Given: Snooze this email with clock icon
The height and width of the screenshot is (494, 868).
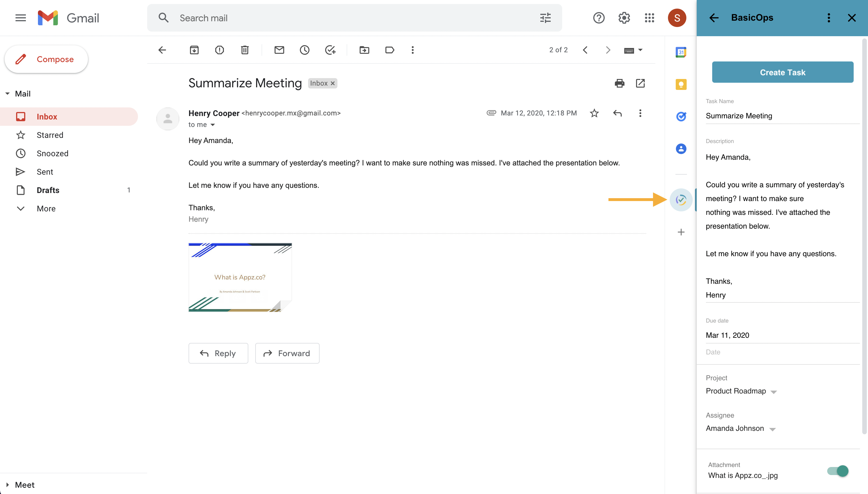Looking at the screenshot, I should coord(304,50).
